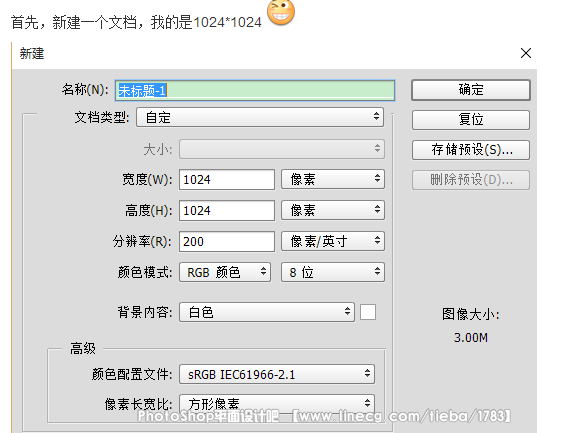The height and width of the screenshot is (433, 561).
Task: Open the 像素长宽比 dropdown showing 方形像素
Action: [x=277, y=404]
